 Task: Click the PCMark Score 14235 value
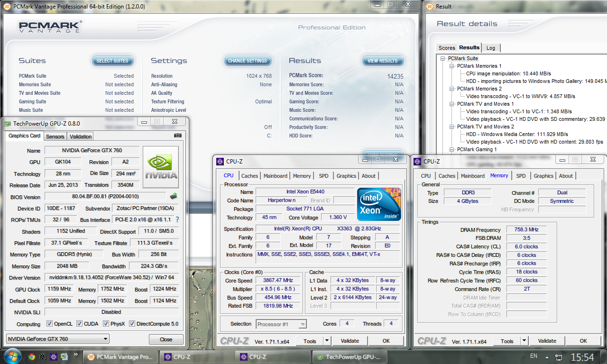coord(395,76)
